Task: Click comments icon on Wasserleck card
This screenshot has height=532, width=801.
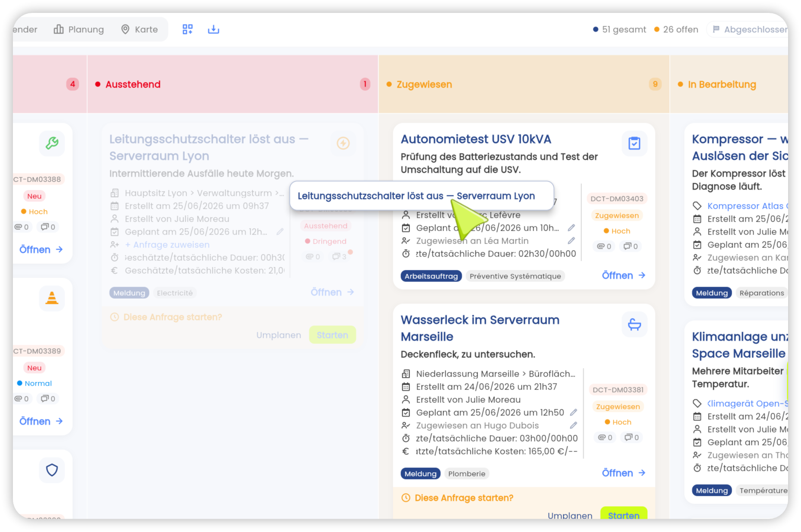Action: tap(632, 437)
